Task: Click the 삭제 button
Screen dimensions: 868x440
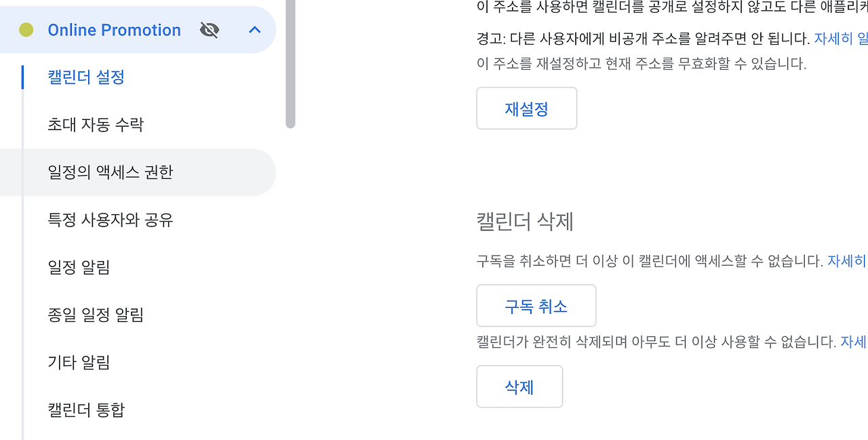Action: [x=519, y=386]
